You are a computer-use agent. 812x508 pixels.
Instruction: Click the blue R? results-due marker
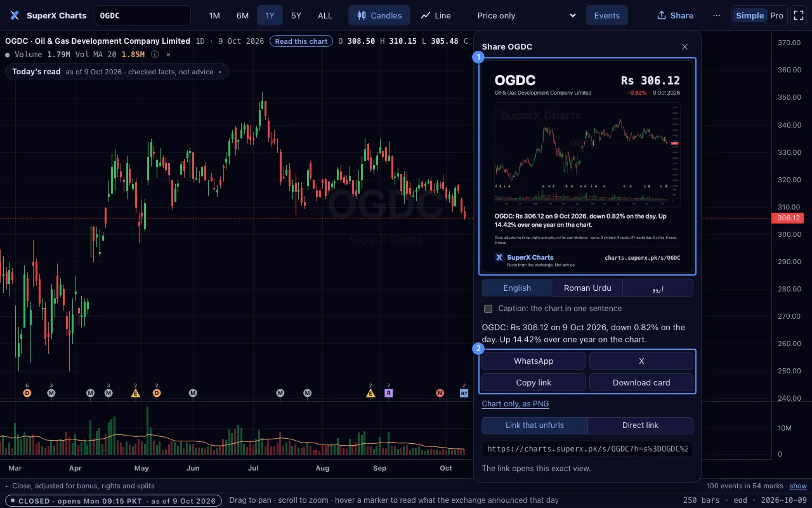(x=464, y=393)
